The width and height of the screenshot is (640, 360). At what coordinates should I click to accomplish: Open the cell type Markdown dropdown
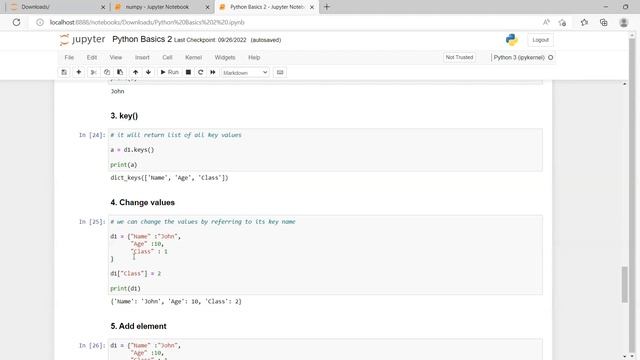tap(245, 73)
